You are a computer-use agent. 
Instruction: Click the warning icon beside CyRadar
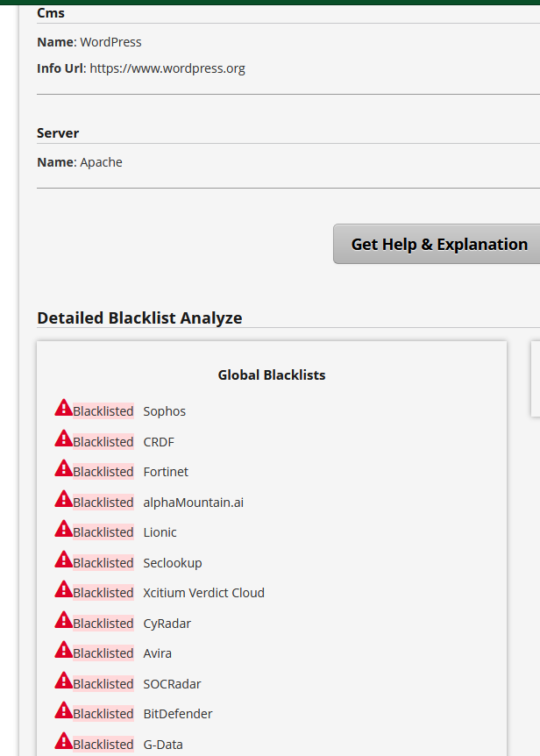pyautogui.click(x=64, y=619)
